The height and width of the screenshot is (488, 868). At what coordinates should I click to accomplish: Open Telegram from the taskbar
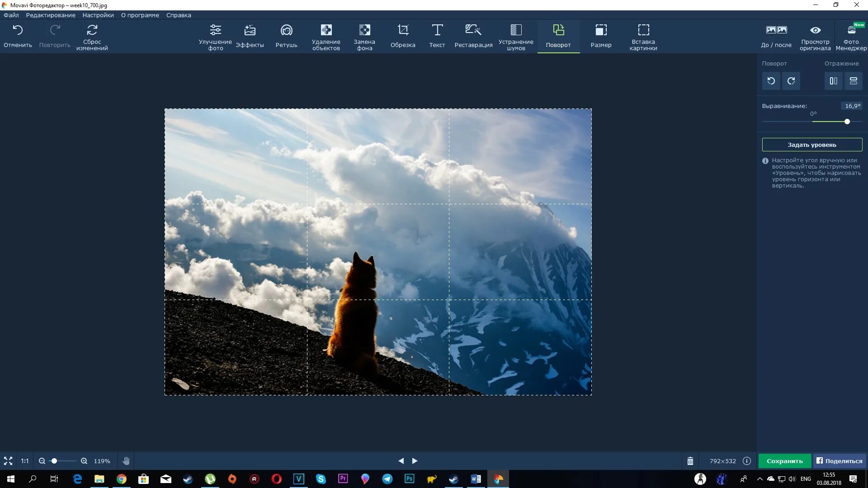tap(387, 479)
